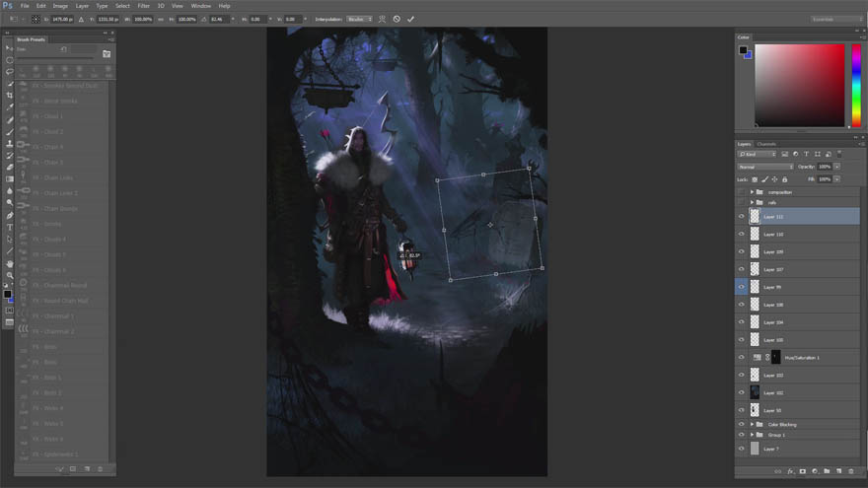
Task: Switch to warp mode in options bar
Action: [382, 19]
